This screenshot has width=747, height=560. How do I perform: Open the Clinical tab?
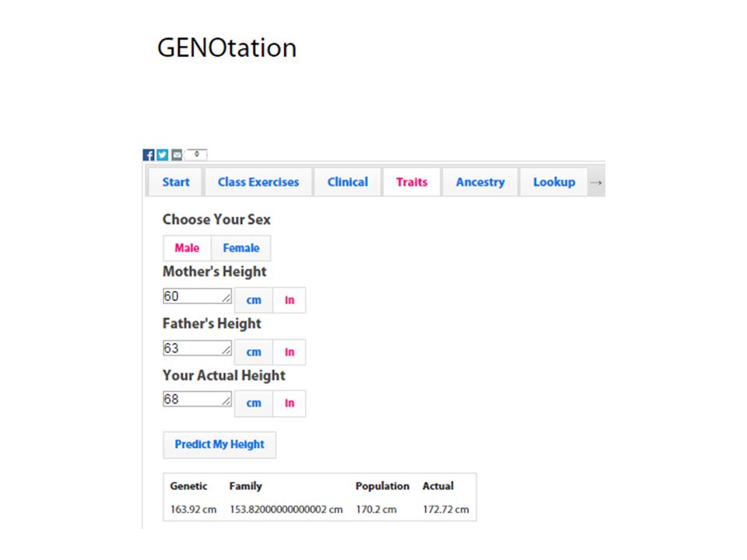[x=347, y=182]
